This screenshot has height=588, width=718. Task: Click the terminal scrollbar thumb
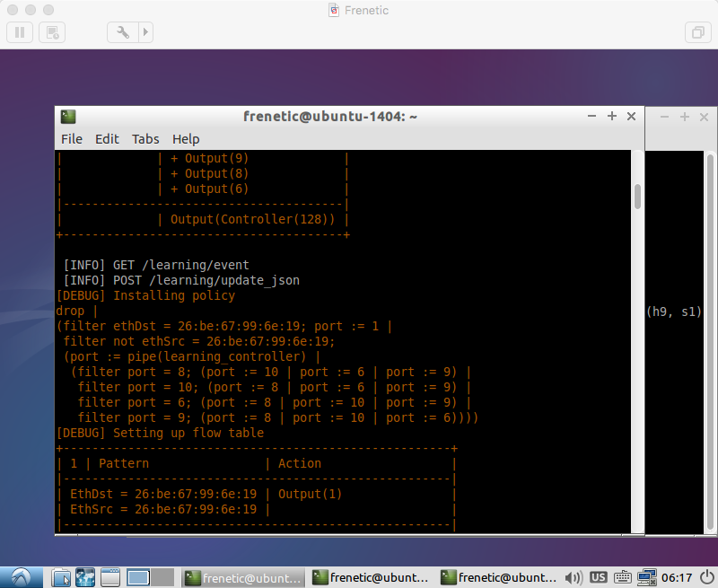[637, 196]
